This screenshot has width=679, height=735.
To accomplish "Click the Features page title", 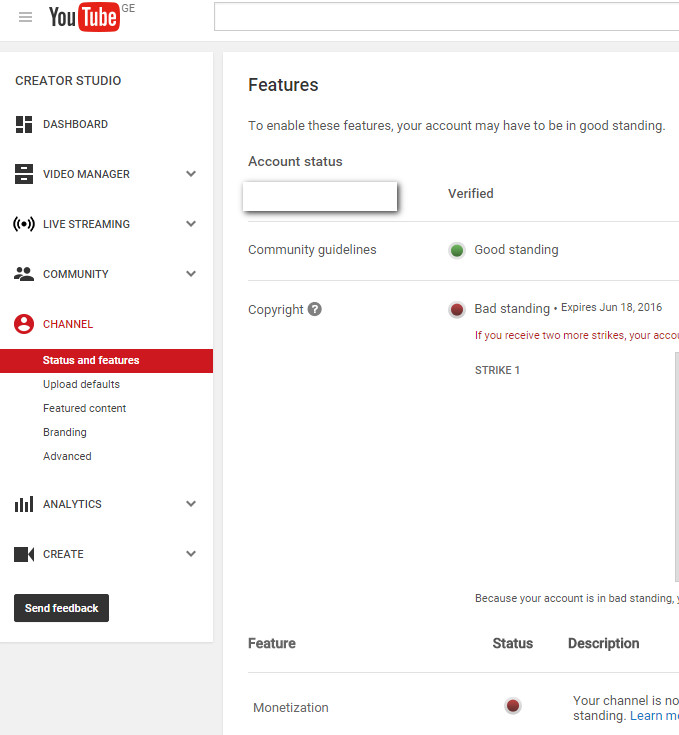I will pyautogui.click(x=283, y=85).
